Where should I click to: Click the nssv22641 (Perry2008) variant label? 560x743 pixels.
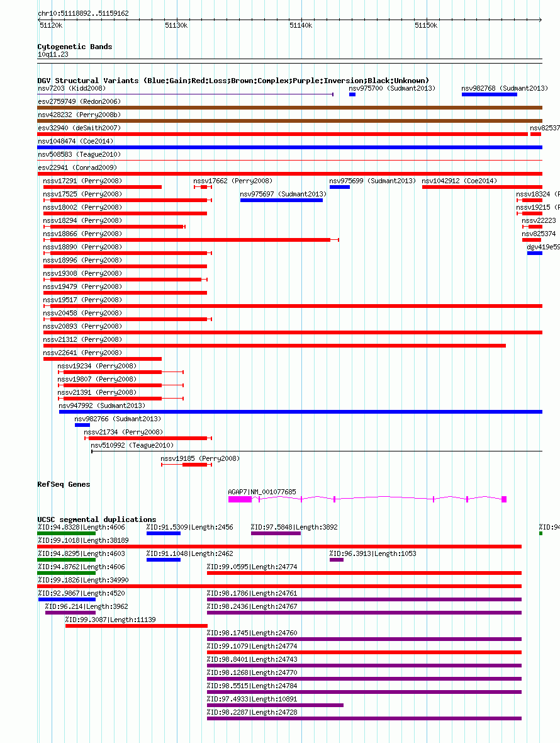click(82, 353)
